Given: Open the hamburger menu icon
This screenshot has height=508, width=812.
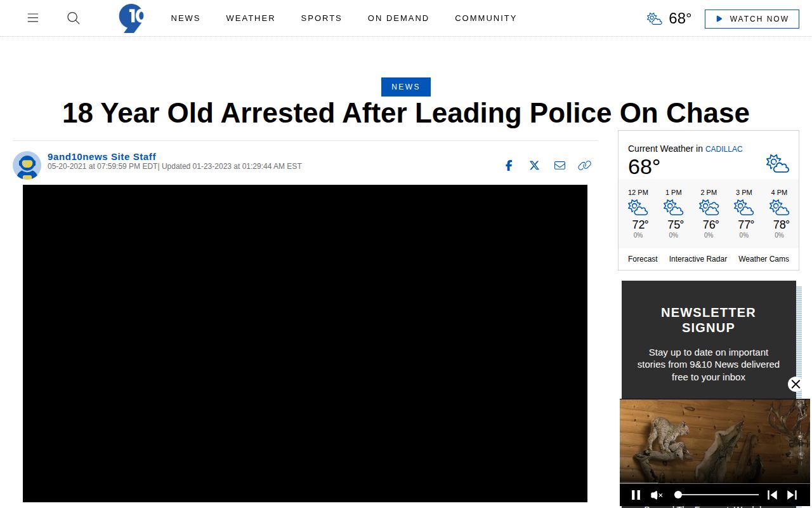Looking at the screenshot, I should tap(33, 18).
